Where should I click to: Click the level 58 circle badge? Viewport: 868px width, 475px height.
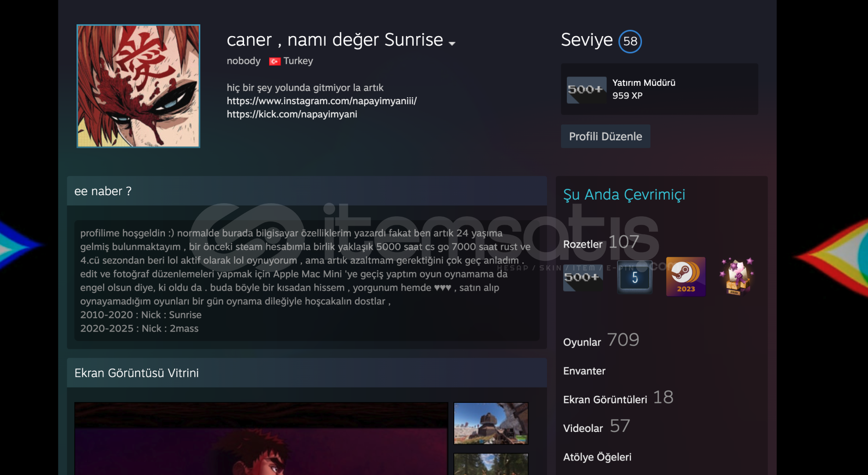[x=630, y=41]
